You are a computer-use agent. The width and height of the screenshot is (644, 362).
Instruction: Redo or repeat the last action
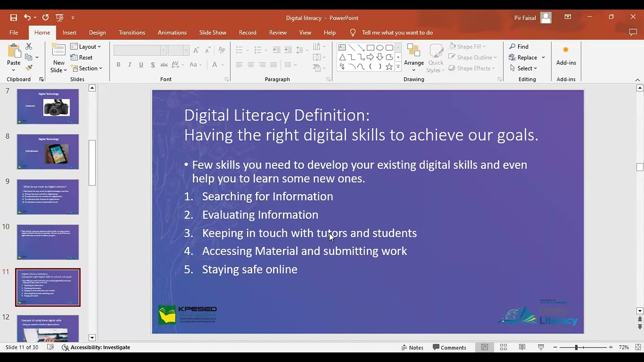[x=45, y=18]
